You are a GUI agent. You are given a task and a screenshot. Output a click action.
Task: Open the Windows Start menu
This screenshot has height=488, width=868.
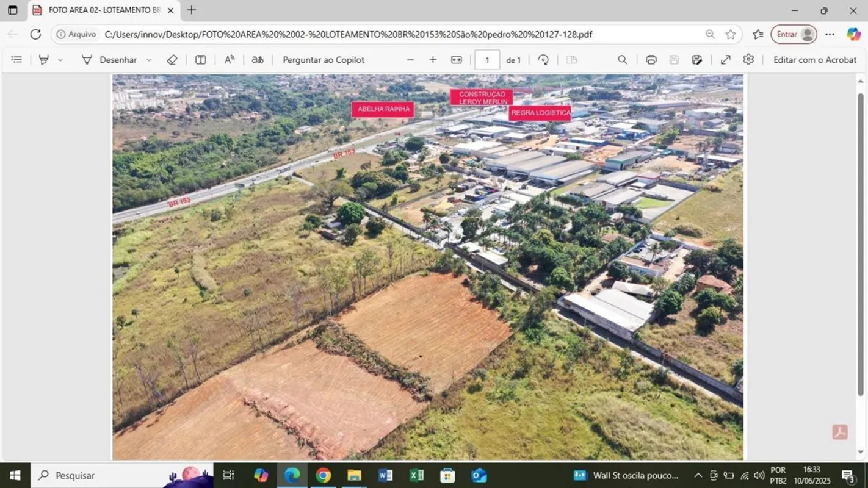[15, 475]
